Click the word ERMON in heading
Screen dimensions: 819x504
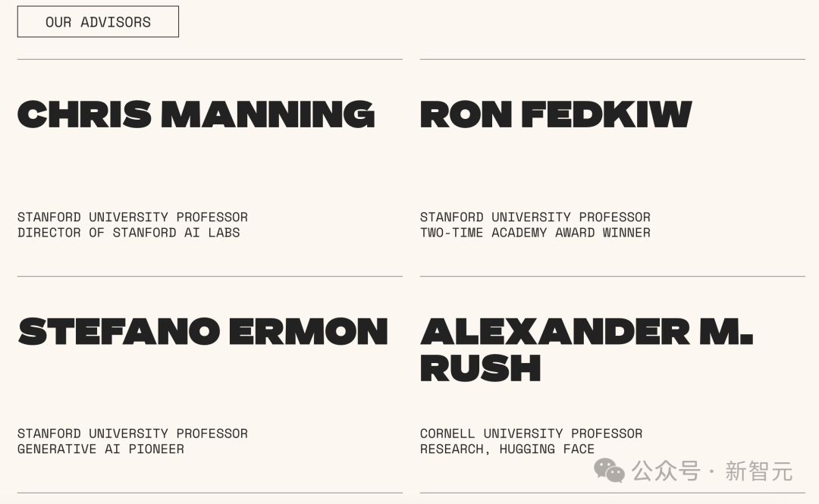click(308, 331)
